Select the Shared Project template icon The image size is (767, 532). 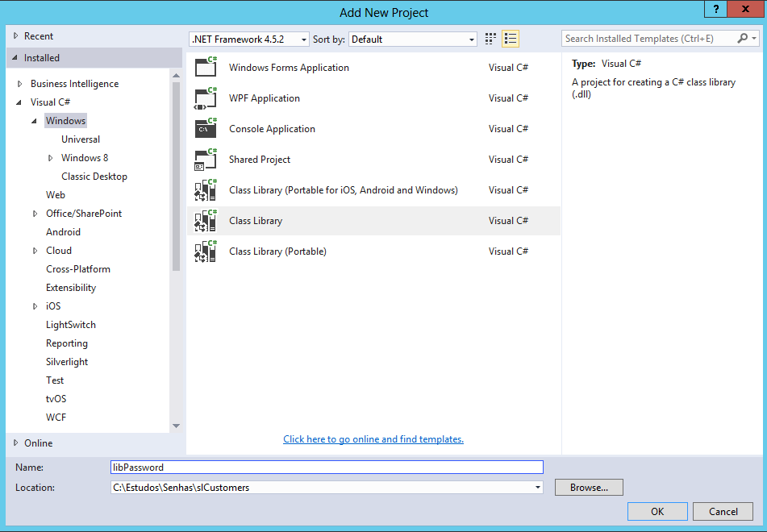(206, 160)
